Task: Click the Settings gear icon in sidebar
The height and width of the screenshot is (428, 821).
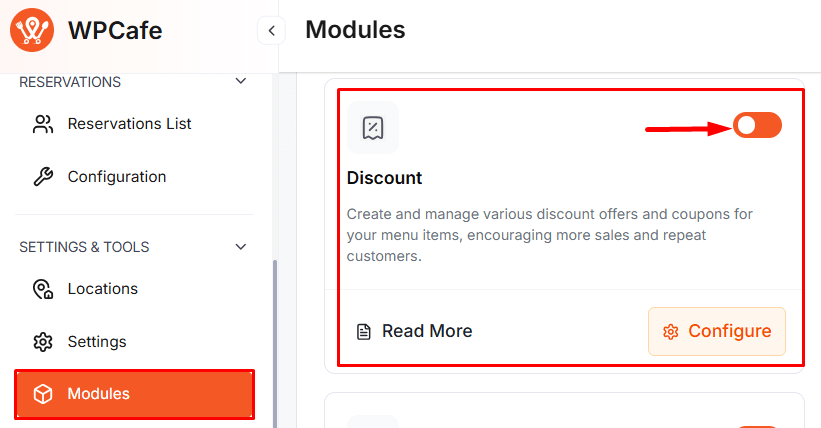Action: [x=43, y=342]
